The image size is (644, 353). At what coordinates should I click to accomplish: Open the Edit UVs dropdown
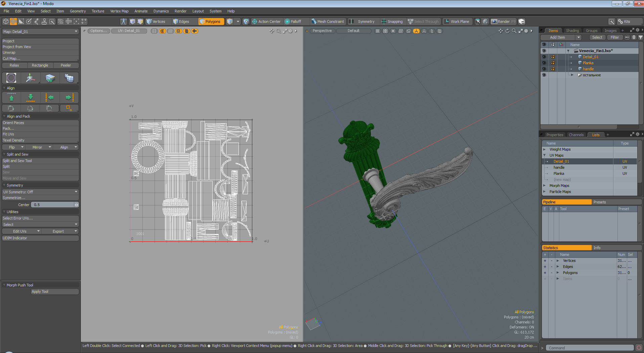pos(22,231)
